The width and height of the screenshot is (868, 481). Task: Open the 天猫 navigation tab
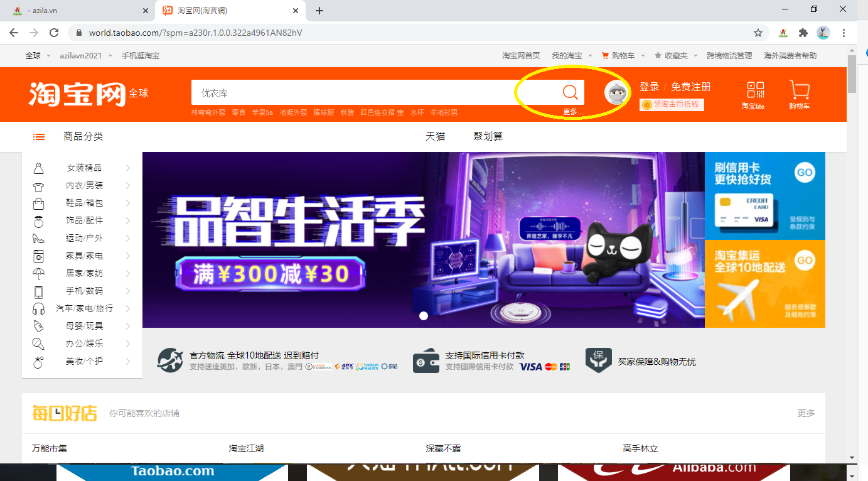(435, 136)
